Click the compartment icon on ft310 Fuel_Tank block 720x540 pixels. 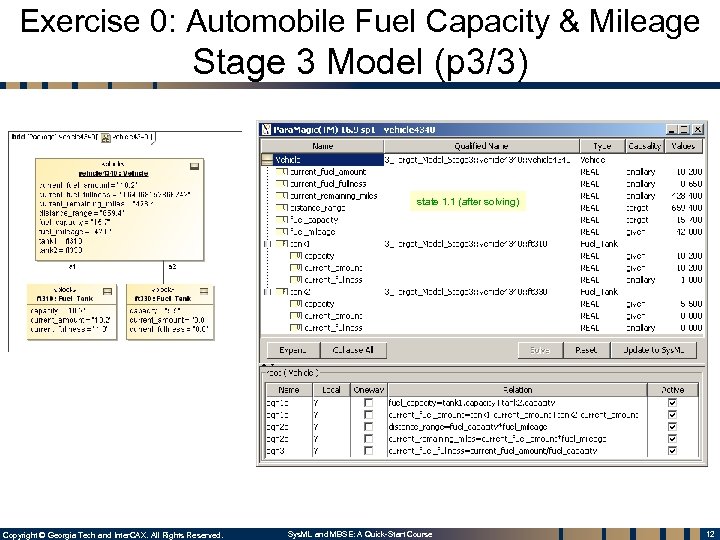click(107, 292)
